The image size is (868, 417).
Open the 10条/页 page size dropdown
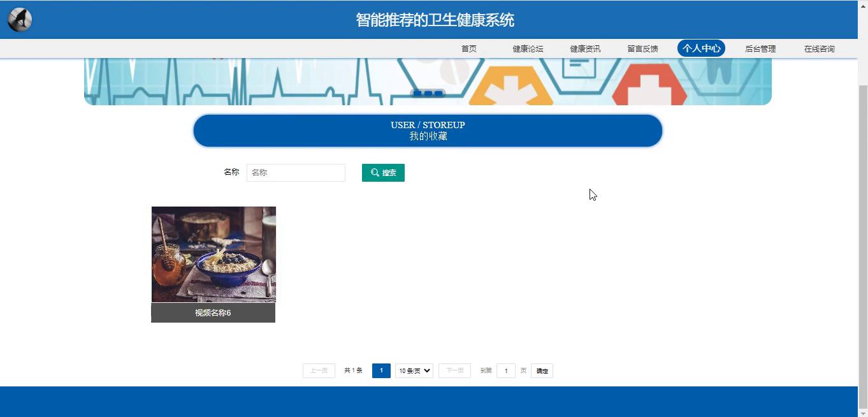tap(414, 370)
